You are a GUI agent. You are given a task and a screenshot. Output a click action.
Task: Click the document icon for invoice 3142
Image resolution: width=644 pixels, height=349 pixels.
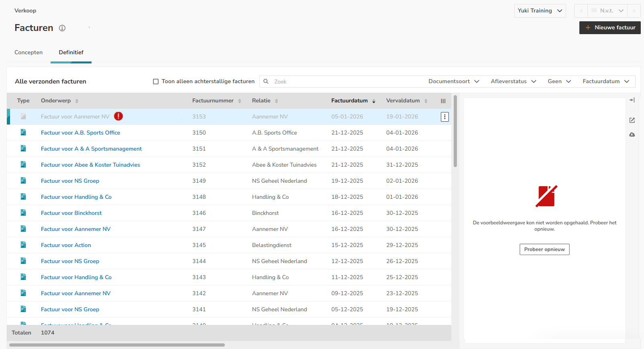pos(23,293)
